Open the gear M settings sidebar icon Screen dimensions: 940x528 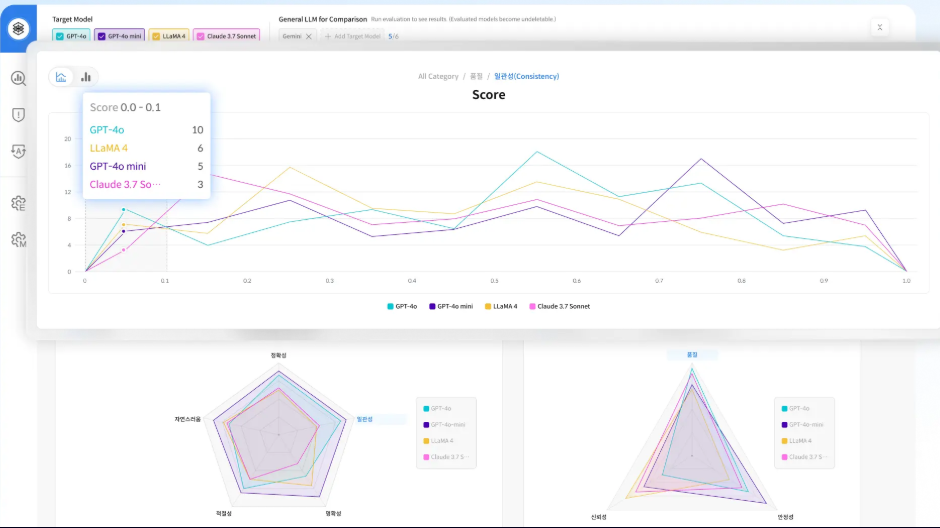[18, 240]
